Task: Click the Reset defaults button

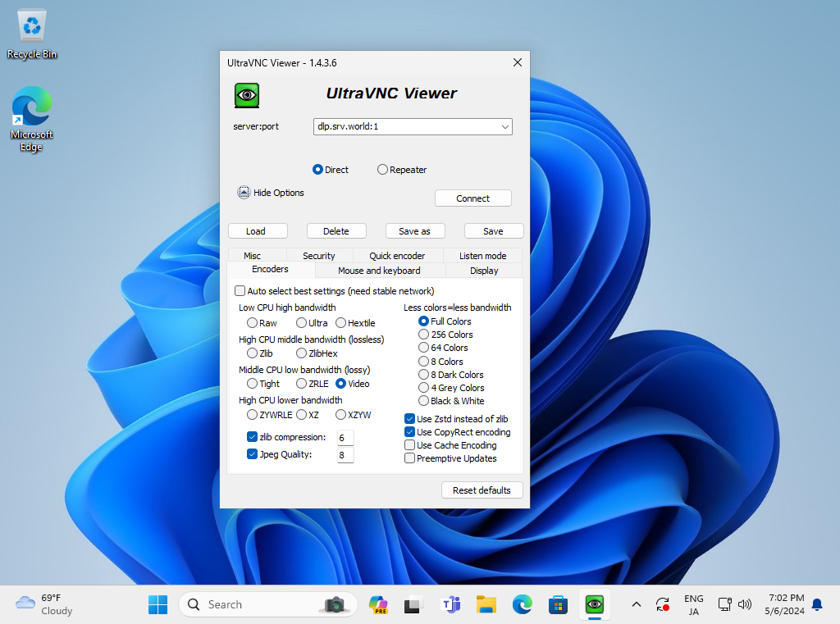Action: point(482,490)
